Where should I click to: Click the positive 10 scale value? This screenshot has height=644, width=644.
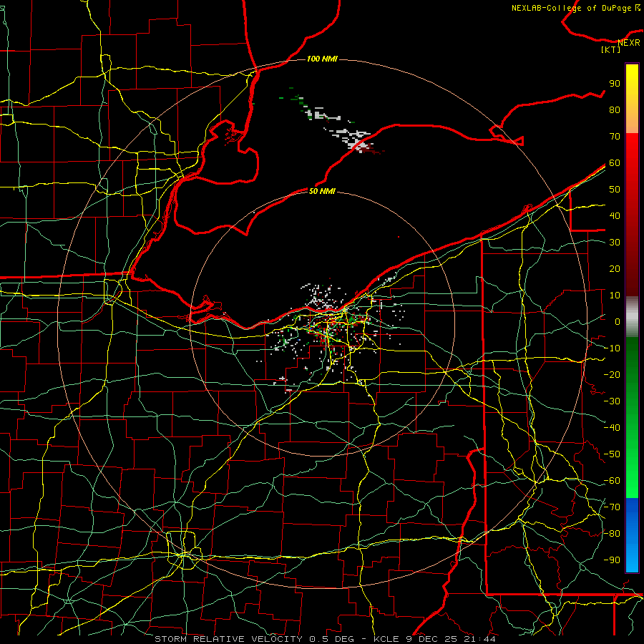click(615, 296)
